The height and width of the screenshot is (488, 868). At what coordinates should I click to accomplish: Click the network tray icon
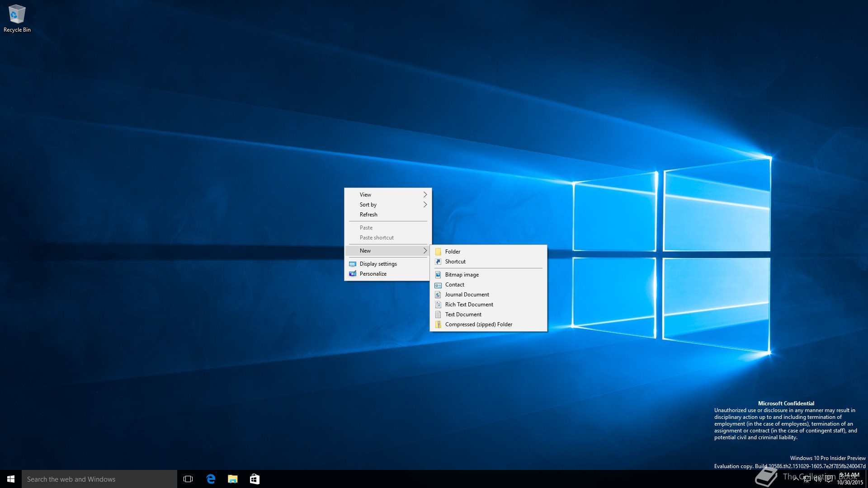point(807,479)
